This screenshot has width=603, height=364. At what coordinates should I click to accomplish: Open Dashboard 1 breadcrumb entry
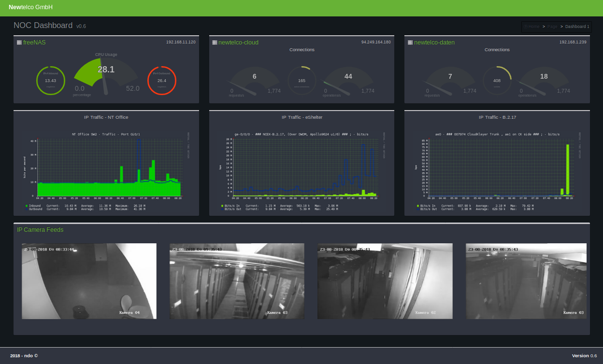click(x=576, y=27)
